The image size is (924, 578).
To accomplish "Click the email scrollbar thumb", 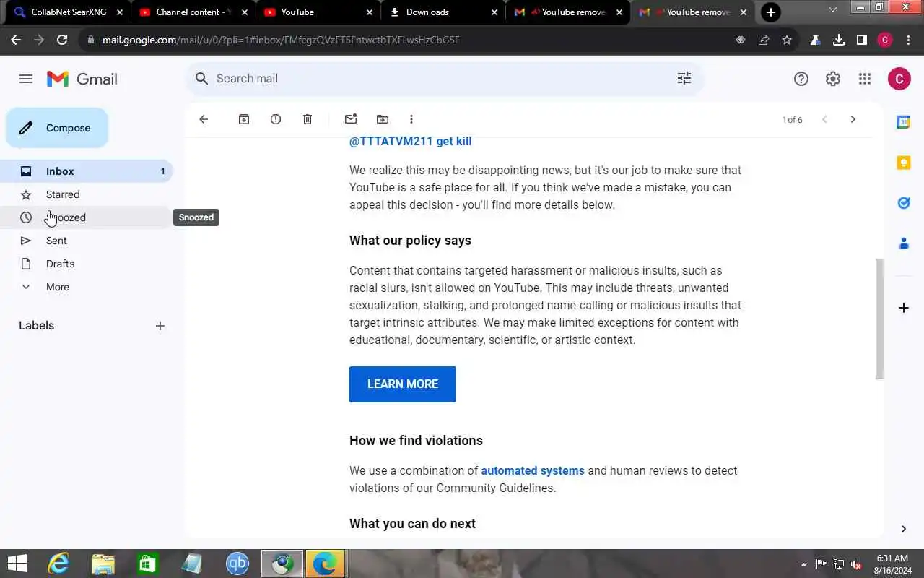I will (879, 319).
